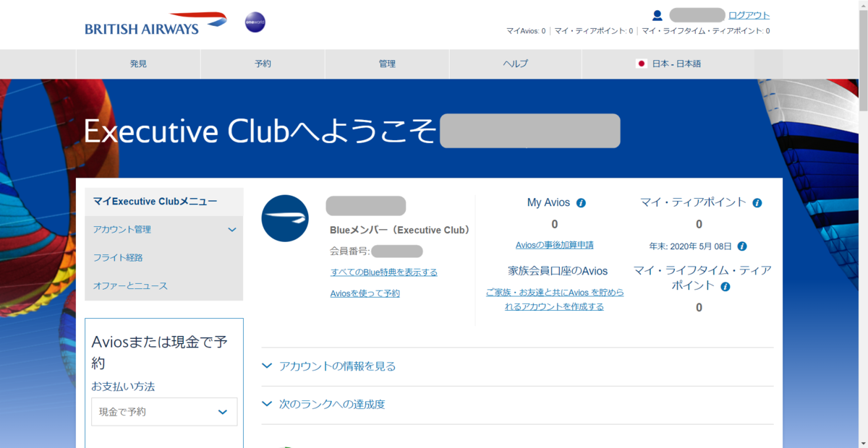Expand アカウント管理 in the sidebar menu

pyautogui.click(x=164, y=230)
